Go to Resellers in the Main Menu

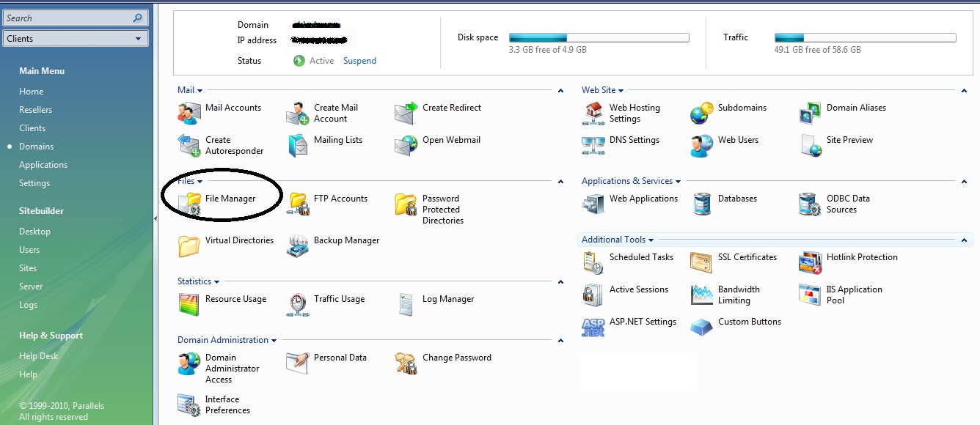point(35,110)
